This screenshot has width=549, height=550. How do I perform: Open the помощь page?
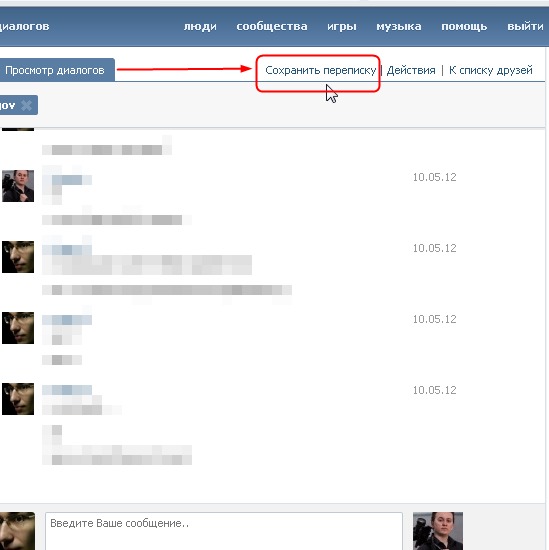tap(464, 26)
